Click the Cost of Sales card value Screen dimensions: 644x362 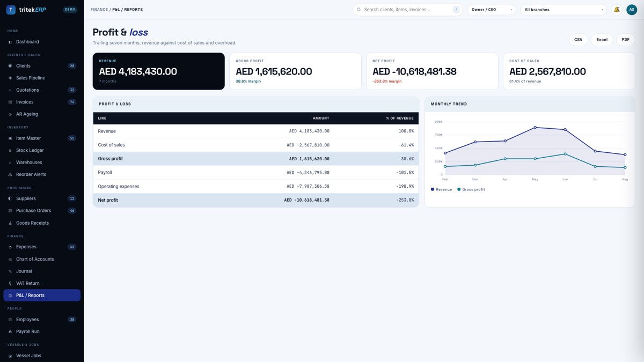coord(547,71)
